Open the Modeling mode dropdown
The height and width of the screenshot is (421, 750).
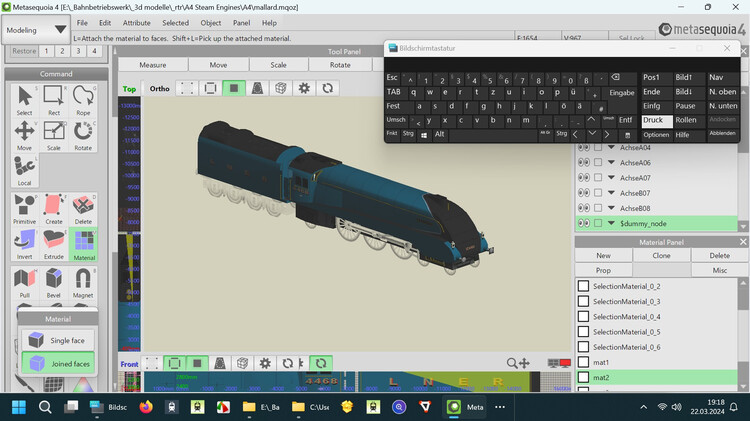[36, 30]
